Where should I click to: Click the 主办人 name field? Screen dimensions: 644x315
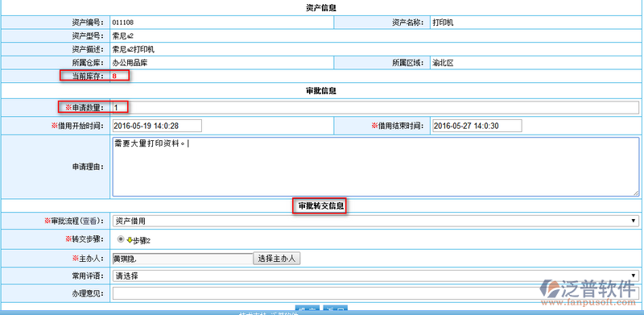[x=183, y=259]
